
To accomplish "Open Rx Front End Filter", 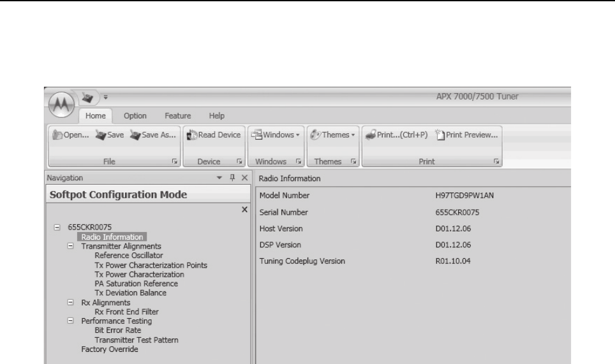I will (x=127, y=312).
